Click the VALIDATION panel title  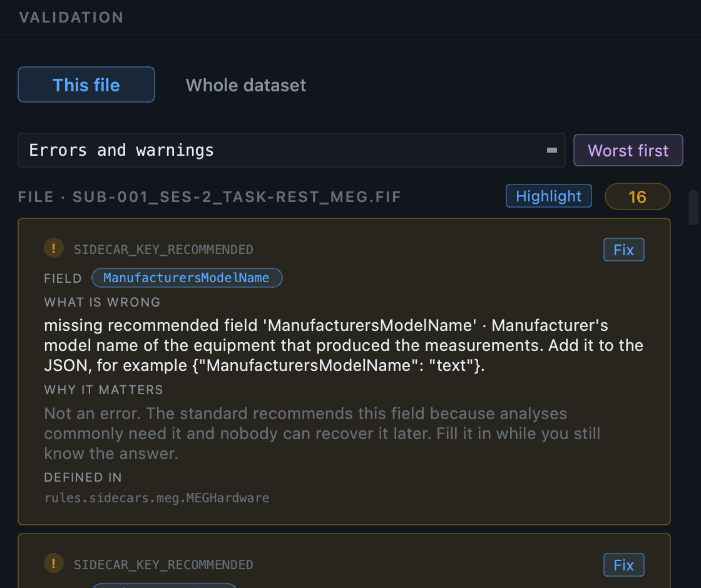tap(71, 18)
